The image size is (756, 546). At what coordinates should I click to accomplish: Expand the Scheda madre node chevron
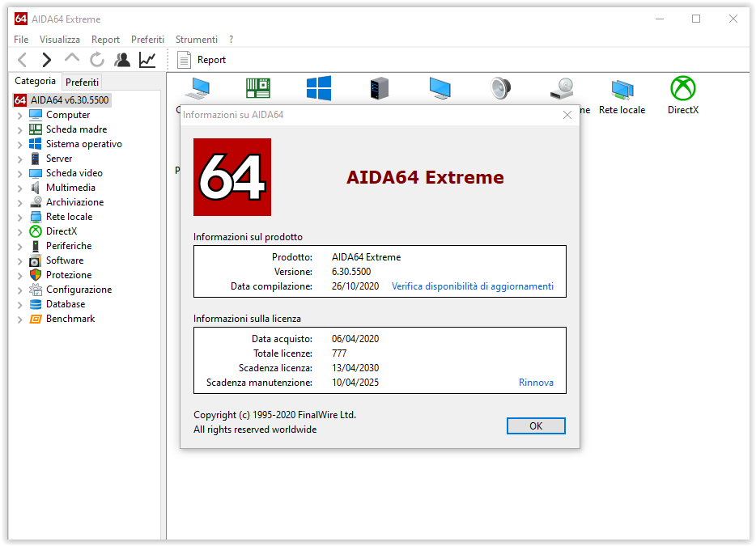(19, 130)
